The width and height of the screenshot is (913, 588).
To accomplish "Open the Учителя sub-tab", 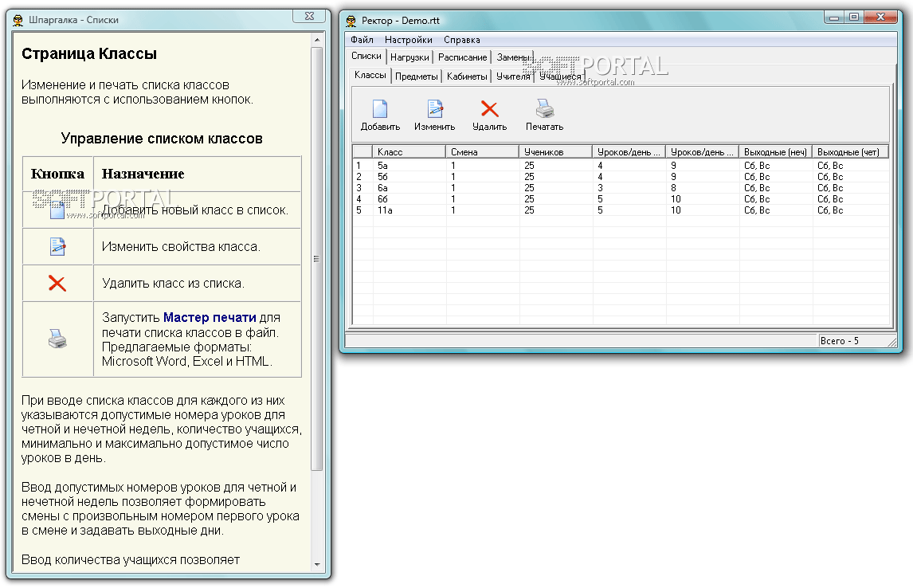I will click(513, 76).
